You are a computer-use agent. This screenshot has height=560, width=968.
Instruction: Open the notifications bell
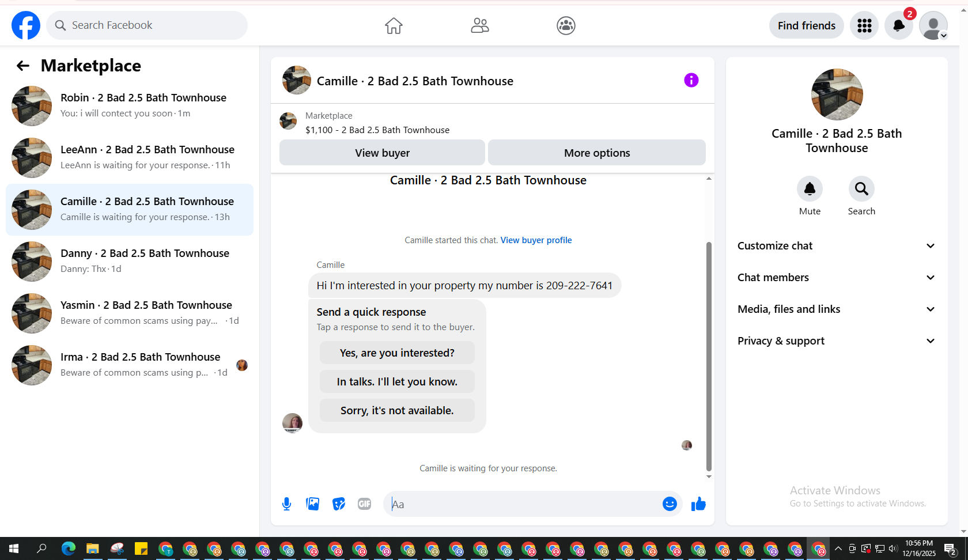coord(899,25)
